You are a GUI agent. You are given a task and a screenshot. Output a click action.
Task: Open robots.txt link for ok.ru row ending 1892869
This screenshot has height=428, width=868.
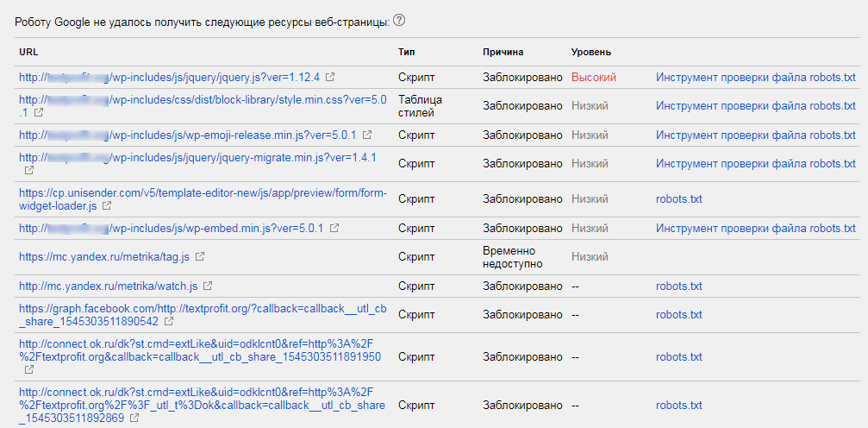click(679, 405)
